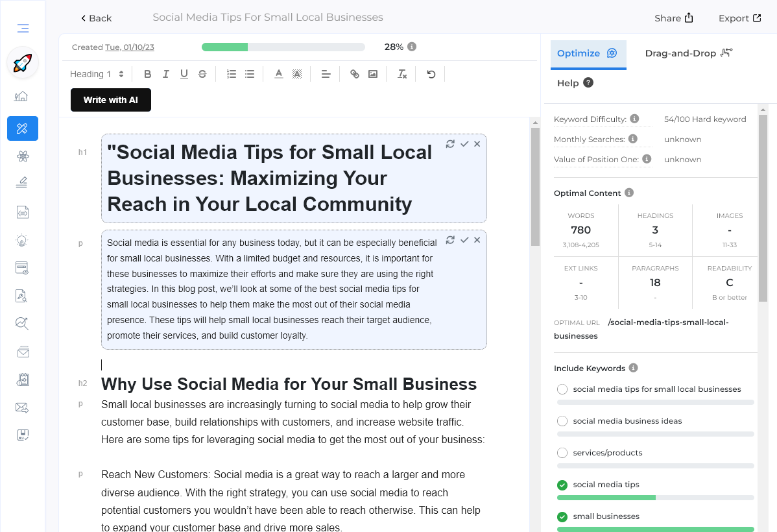
Task: Select the strikethrough formatting icon
Action: pyautogui.click(x=202, y=73)
